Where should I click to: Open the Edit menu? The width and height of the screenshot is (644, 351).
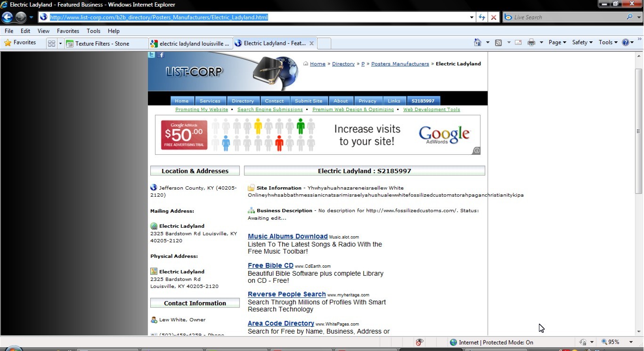point(25,31)
